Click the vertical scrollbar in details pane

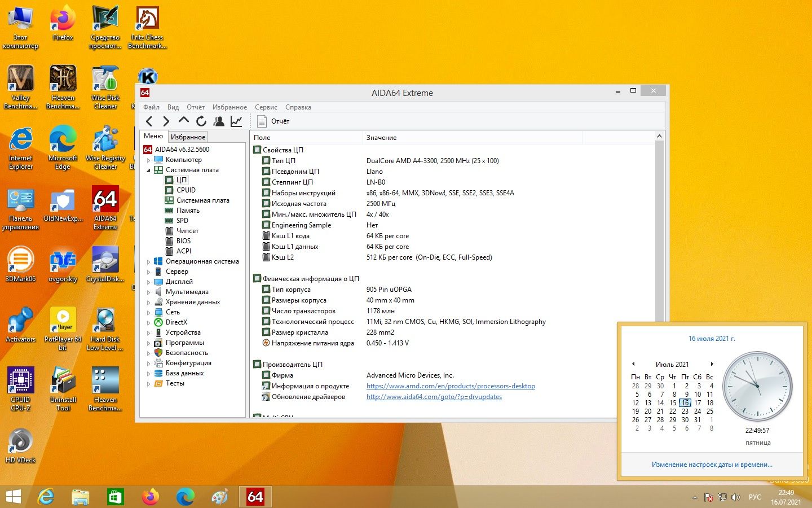point(660,275)
